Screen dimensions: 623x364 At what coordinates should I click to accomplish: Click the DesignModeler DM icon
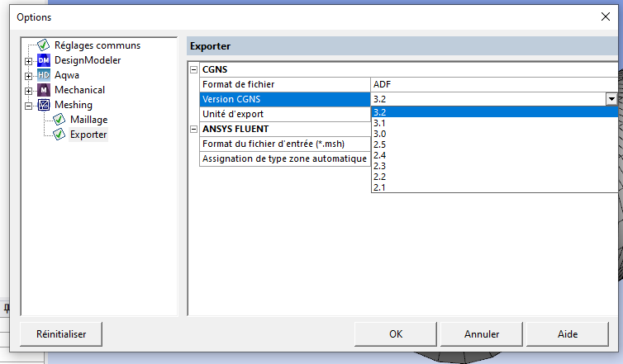click(x=44, y=60)
